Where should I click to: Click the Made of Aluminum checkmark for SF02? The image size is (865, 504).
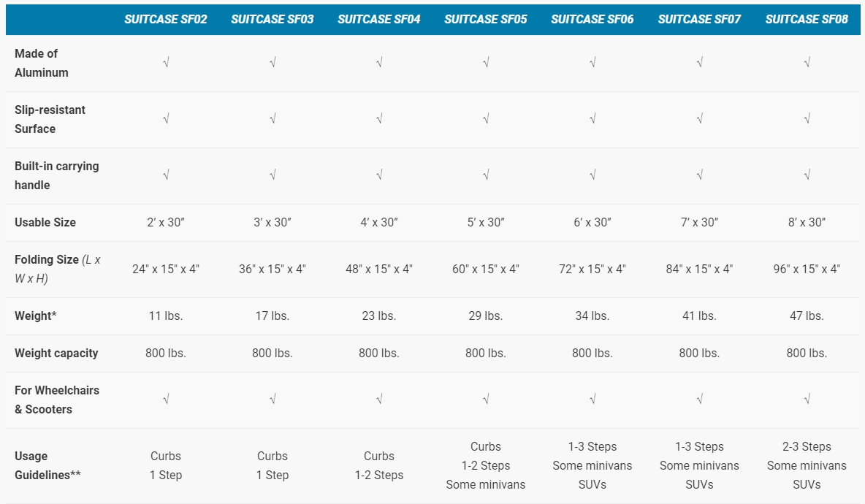[x=166, y=64]
